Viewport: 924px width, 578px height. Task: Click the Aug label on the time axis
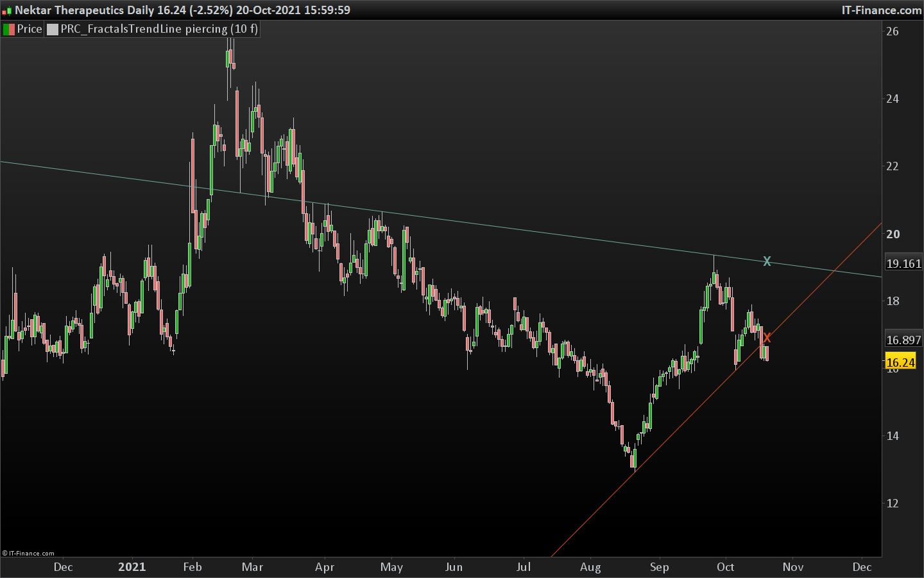tap(590, 567)
